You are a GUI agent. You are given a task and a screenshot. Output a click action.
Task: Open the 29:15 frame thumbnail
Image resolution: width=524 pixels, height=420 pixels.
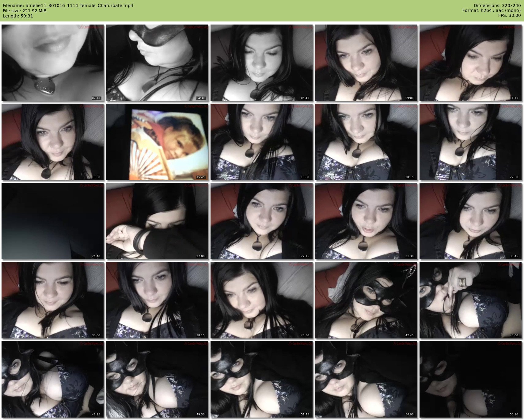click(261, 221)
